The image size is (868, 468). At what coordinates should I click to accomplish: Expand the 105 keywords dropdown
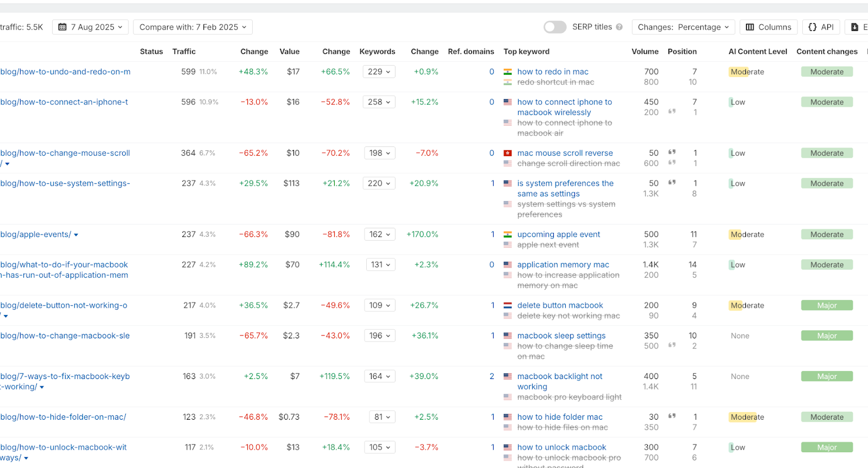tap(380, 447)
